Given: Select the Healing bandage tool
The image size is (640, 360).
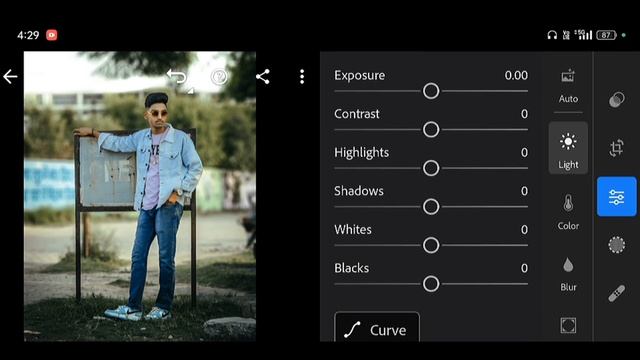Looking at the screenshot, I should [616, 293].
